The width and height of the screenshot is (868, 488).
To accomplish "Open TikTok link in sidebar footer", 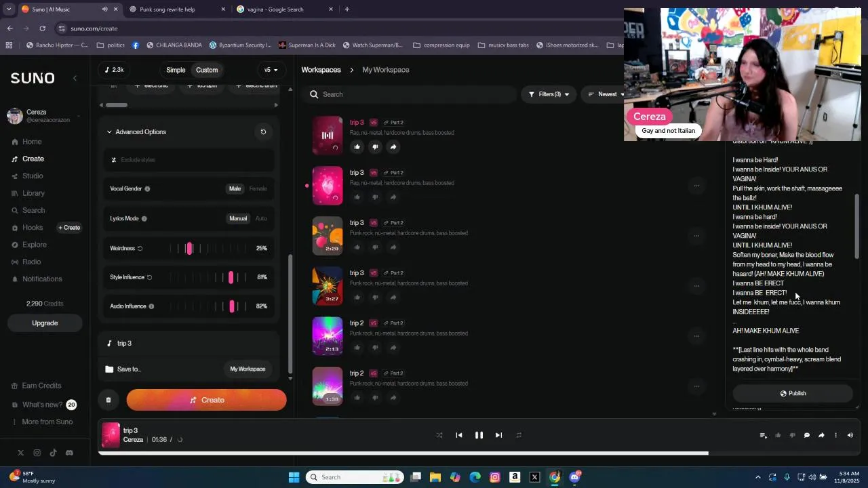I will click(x=53, y=453).
